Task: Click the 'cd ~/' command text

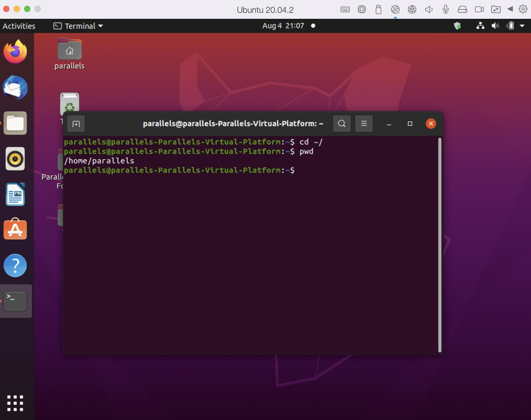Action: tap(311, 142)
